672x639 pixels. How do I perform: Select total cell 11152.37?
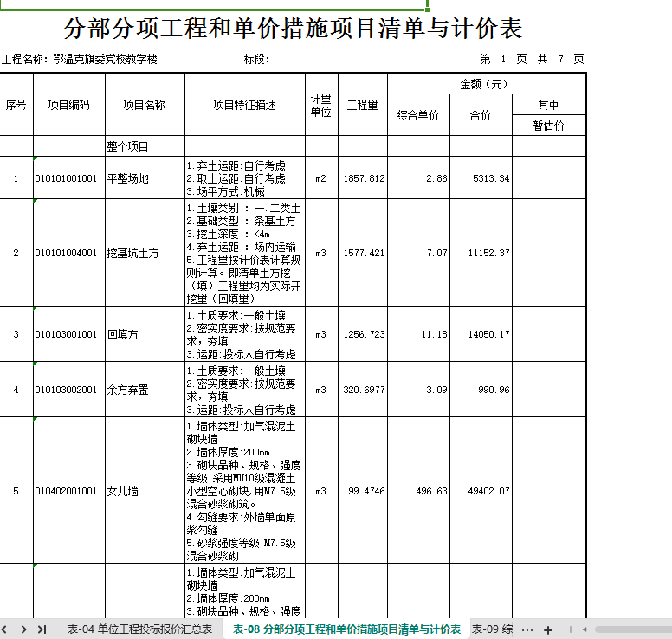click(x=481, y=253)
